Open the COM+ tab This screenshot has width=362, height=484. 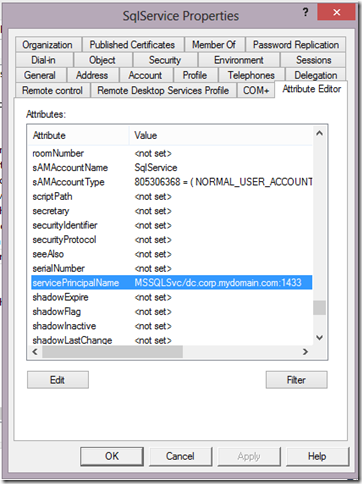coord(256,90)
